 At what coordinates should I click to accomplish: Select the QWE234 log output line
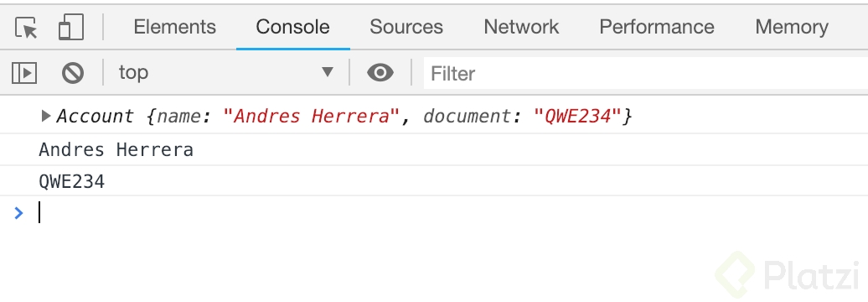click(434, 181)
